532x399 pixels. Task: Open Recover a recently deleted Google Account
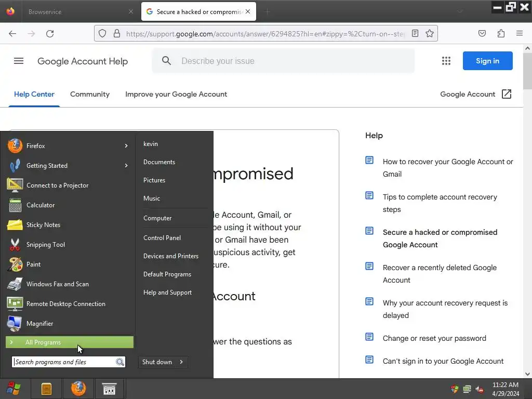coord(440,273)
